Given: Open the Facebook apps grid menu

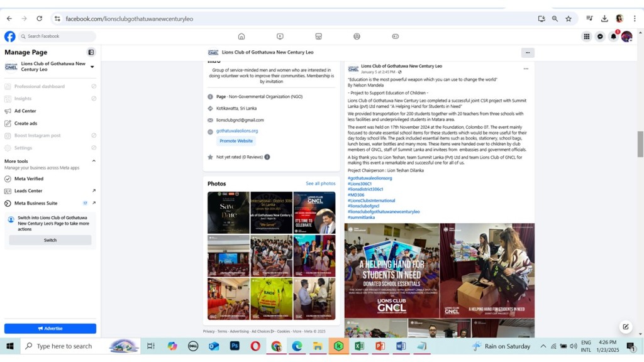Looking at the screenshot, I should [587, 36].
